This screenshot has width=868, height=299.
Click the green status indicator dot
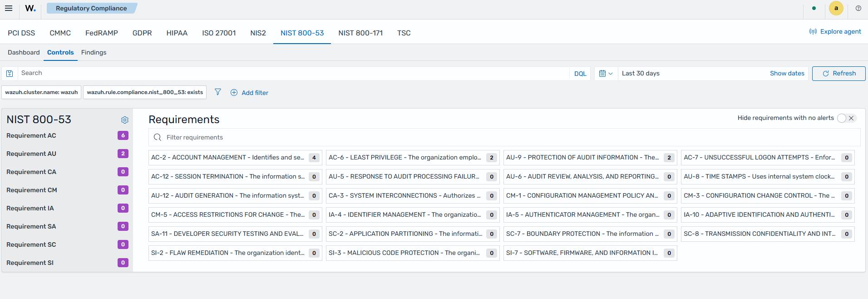click(x=814, y=8)
